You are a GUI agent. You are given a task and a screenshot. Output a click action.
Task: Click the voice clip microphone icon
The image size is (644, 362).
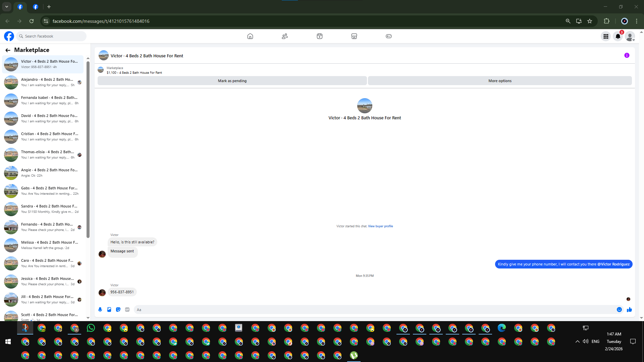point(100,310)
